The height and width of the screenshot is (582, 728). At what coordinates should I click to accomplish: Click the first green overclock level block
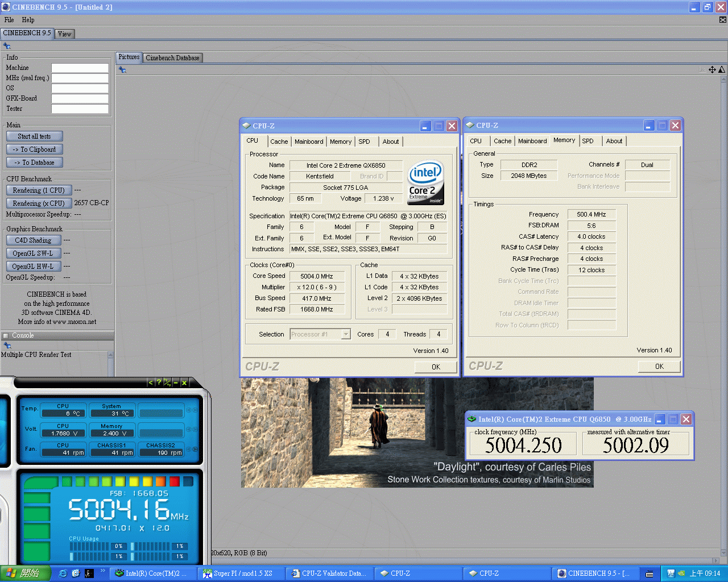click(x=67, y=481)
